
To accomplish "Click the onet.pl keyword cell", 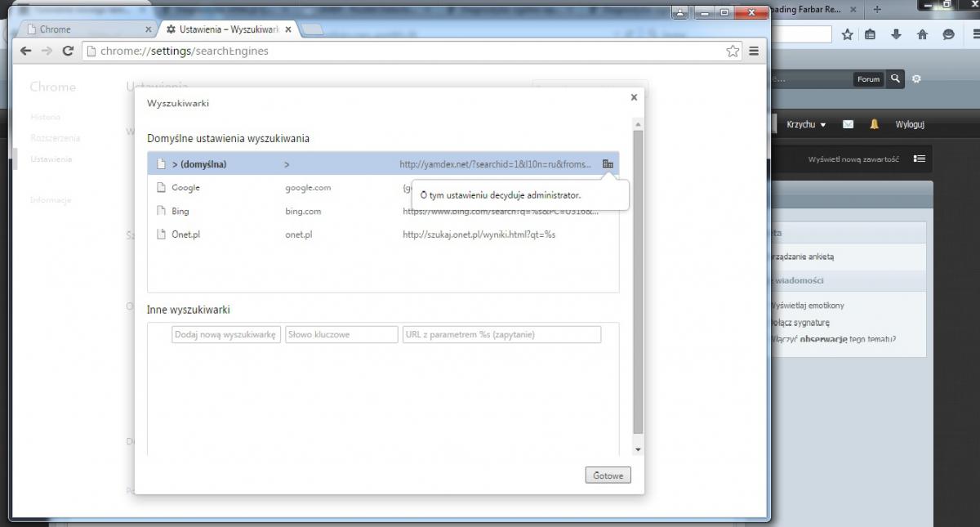I will [x=299, y=234].
